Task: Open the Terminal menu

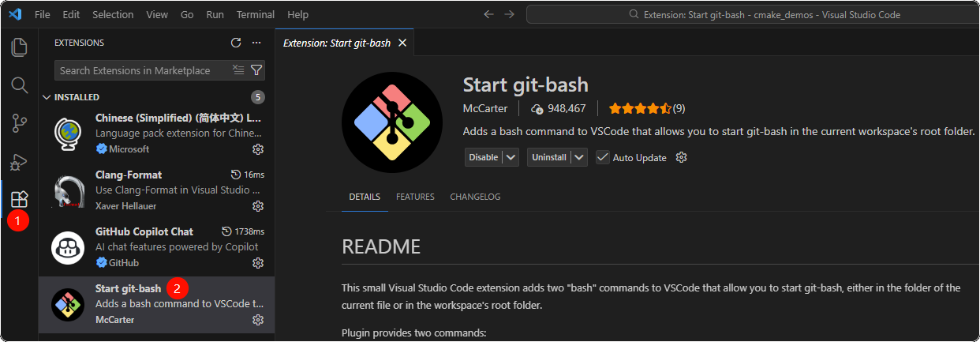Action: [x=256, y=14]
